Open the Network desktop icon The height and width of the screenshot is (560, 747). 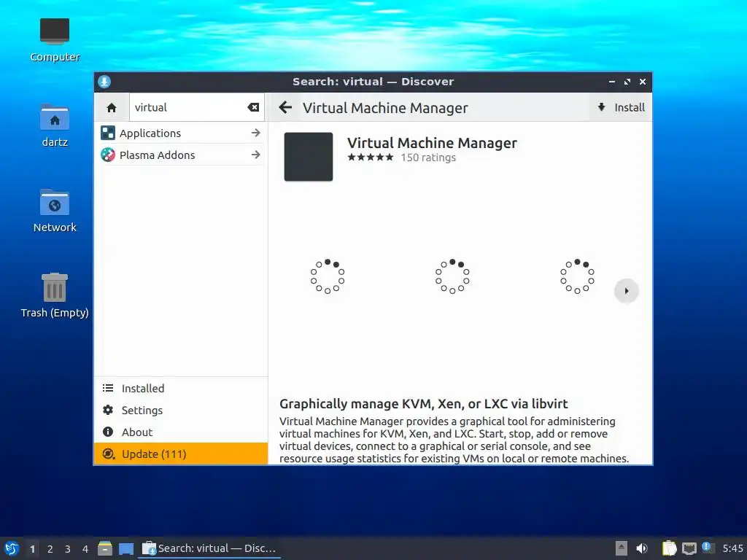[55, 211]
